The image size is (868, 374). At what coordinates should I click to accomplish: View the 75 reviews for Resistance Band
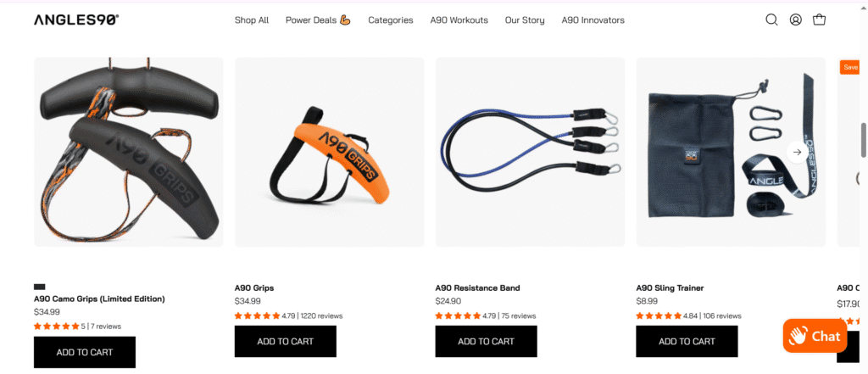519,315
